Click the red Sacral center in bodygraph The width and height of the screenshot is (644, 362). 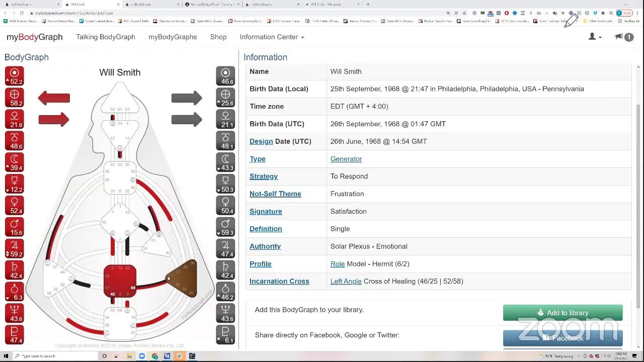coord(120,281)
